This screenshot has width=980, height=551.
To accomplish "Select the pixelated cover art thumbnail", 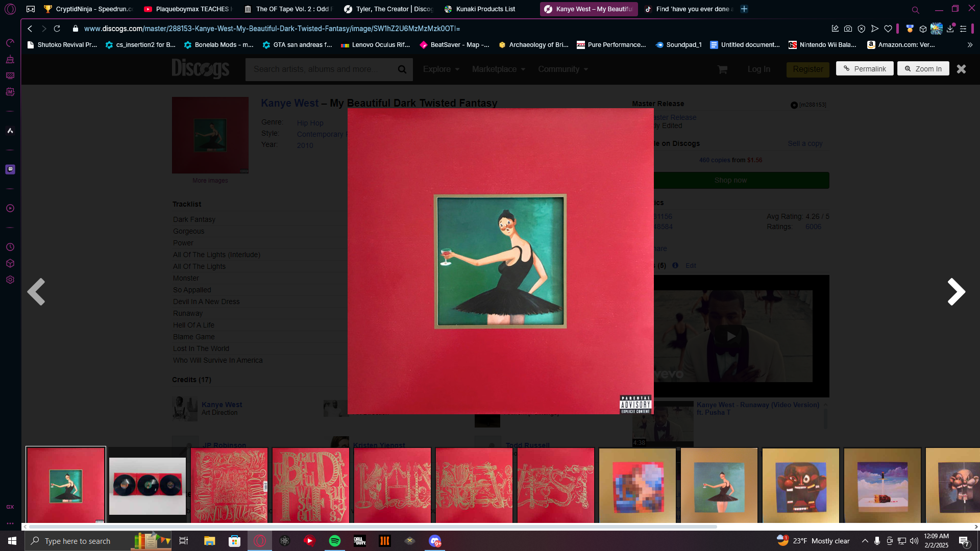I will tap(638, 485).
